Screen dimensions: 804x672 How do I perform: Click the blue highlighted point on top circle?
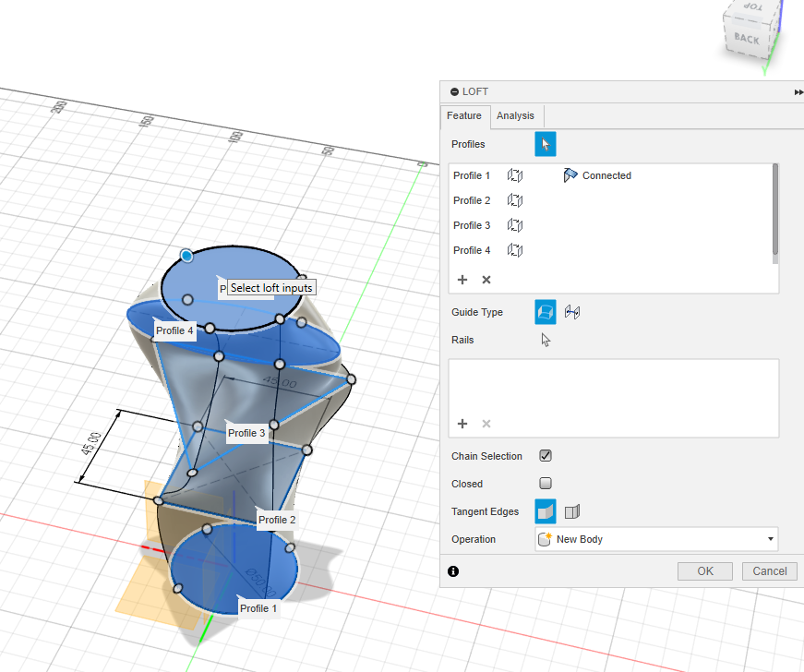[186, 256]
